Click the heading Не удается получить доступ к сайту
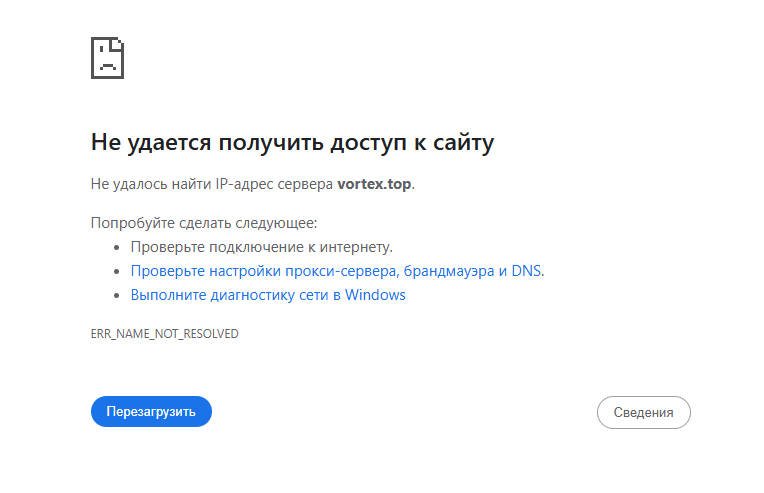Viewport: 764px width, 493px height. (x=292, y=143)
